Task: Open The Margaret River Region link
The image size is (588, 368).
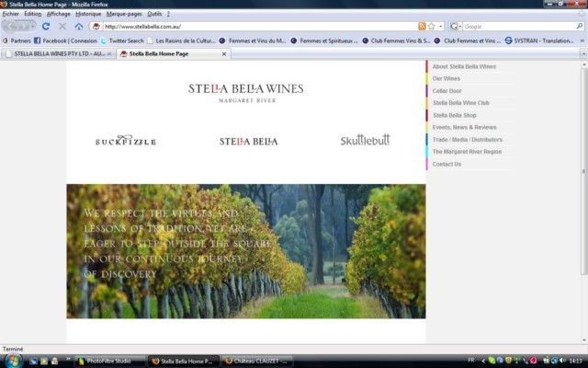Action: (x=467, y=152)
